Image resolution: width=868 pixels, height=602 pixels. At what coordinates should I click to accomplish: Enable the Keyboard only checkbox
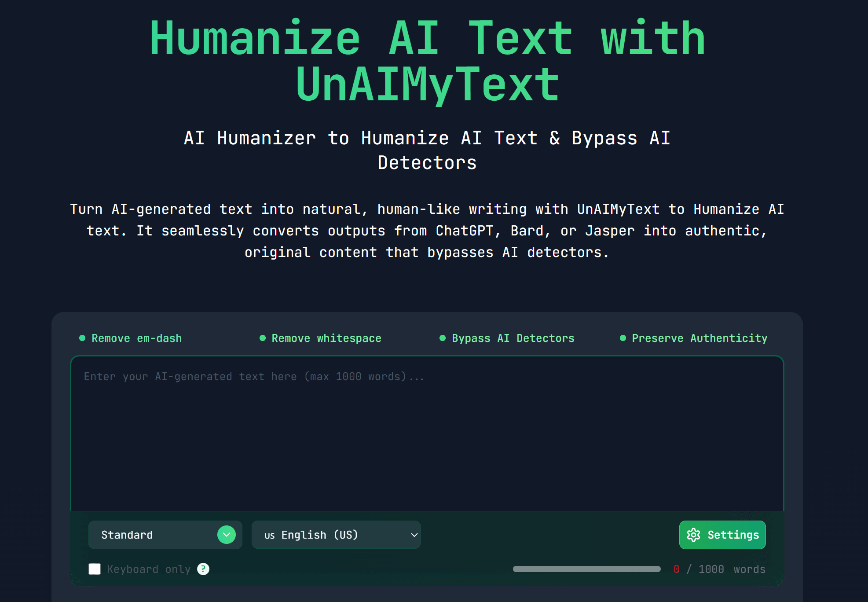(x=95, y=569)
